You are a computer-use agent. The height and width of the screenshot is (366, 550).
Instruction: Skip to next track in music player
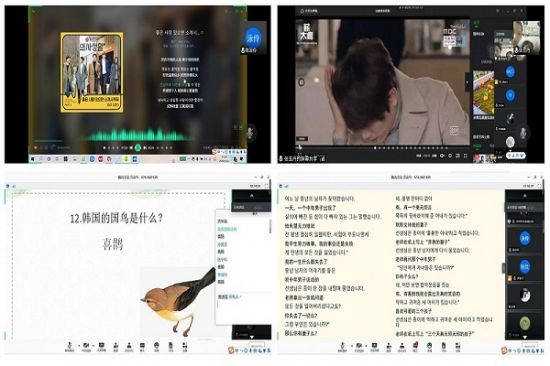coord(145,148)
